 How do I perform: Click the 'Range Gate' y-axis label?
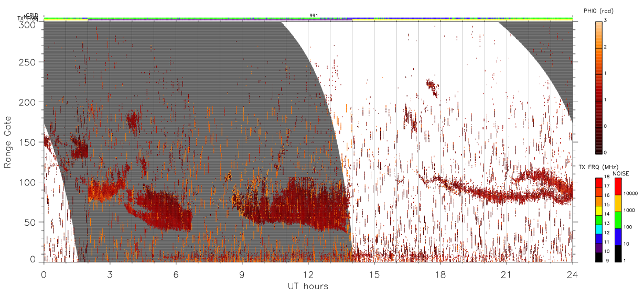click(x=8, y=142)
